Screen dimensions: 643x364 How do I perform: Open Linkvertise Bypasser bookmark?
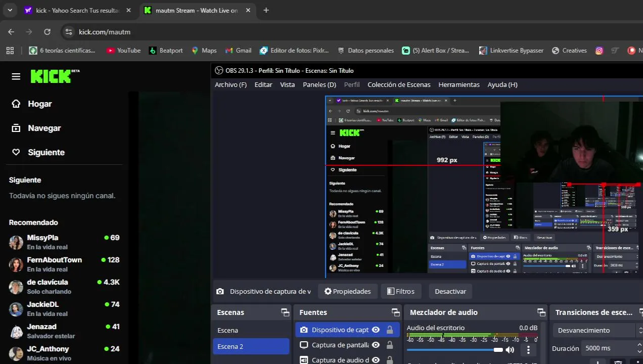pos(511,51)
